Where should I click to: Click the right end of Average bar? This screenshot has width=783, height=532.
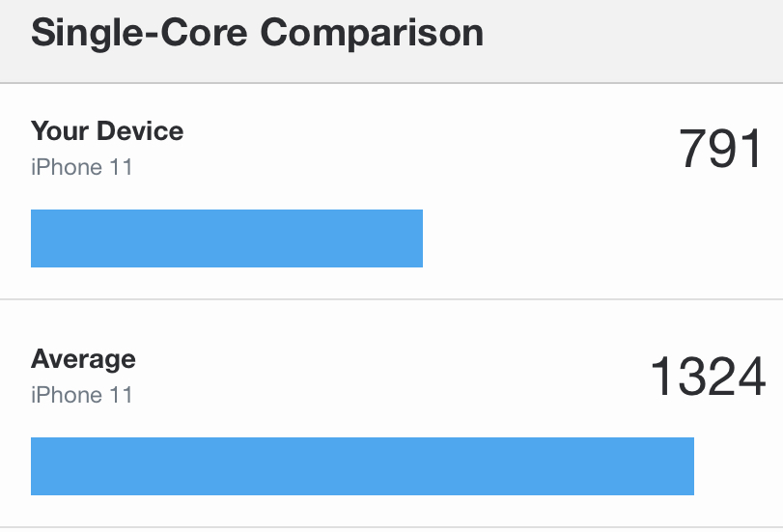689,466
